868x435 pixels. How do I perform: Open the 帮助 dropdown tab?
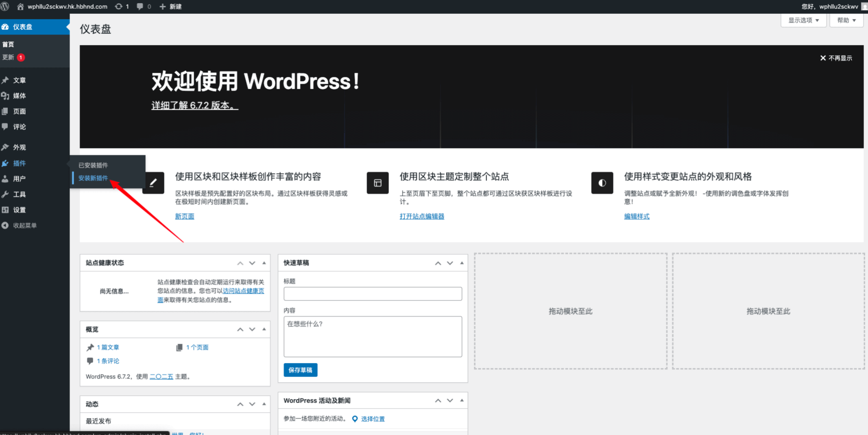(x=846, y=20)
